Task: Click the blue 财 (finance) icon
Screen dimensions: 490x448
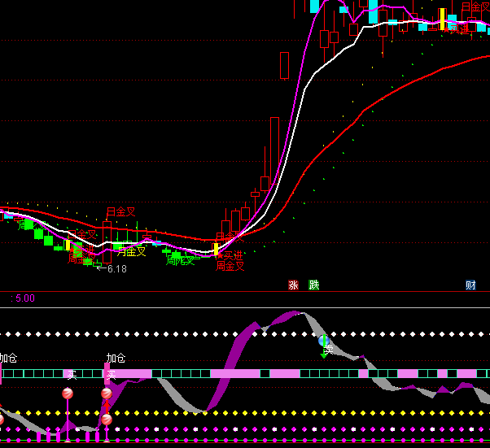Action: (470, 285)
